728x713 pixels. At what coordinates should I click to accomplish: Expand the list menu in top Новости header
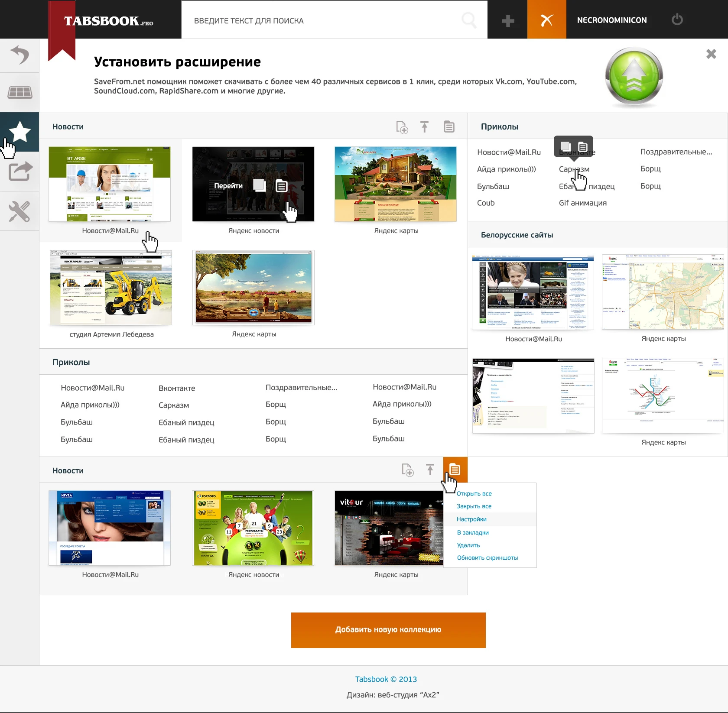449,126
